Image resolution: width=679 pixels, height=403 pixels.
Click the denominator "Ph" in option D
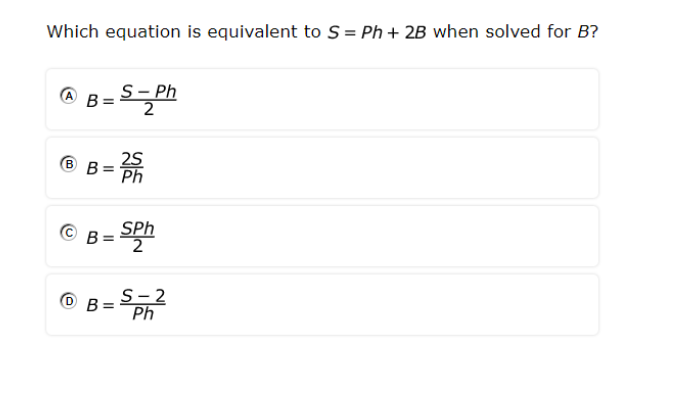click(x=143, y=314)
